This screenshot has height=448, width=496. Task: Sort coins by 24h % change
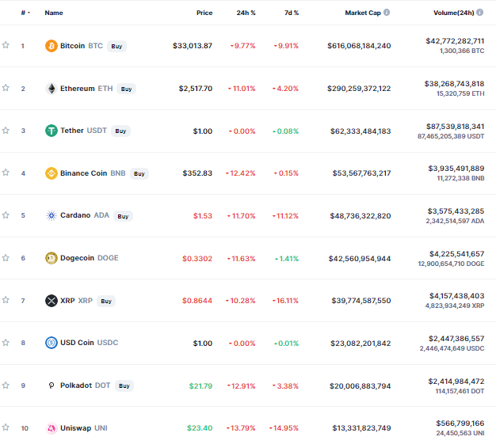246,13
